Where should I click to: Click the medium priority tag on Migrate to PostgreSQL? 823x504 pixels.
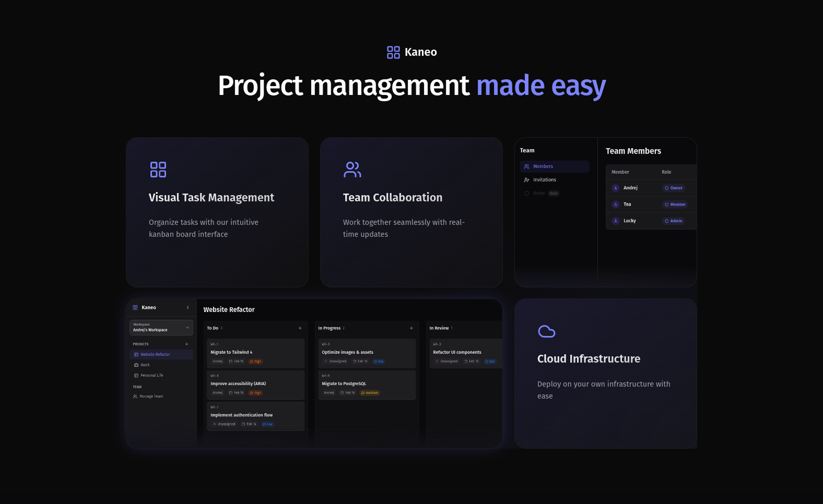point(370,393)
